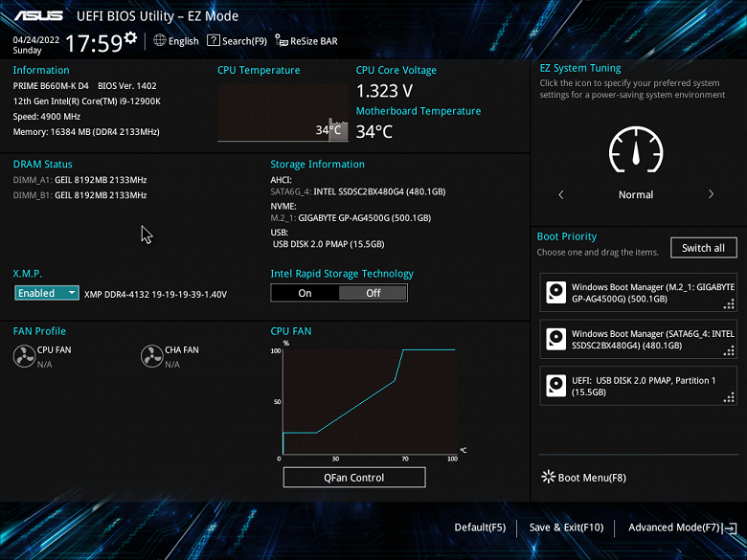The image size is (747, 560).
Task: Switch tuning mode with left chevron
Action: pos(560,194)
